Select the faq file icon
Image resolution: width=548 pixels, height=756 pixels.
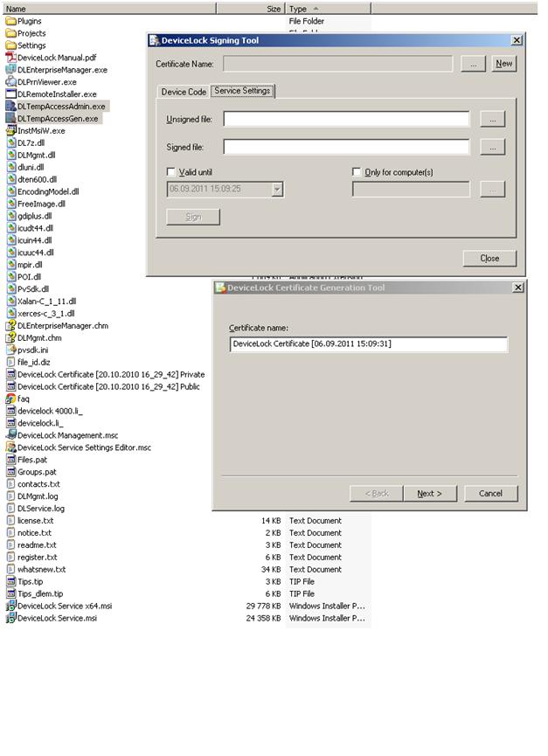coord(10,399)
